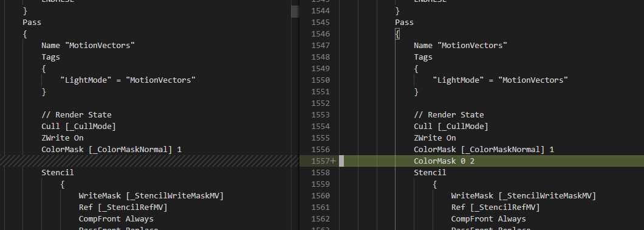This screenshot has height=230, width=644.
Task: Click the Name "MotionVectors" line in the right pane
Action: click(x=461, y=45)
